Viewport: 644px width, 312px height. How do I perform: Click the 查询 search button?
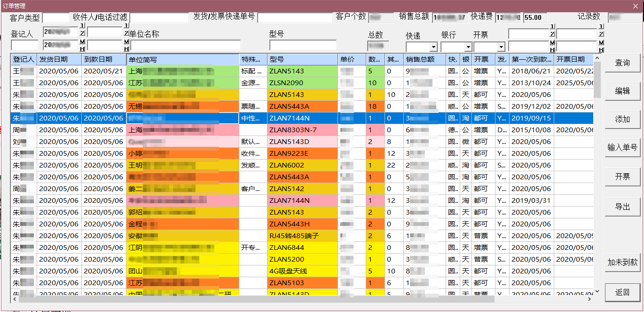click(622, 63)
